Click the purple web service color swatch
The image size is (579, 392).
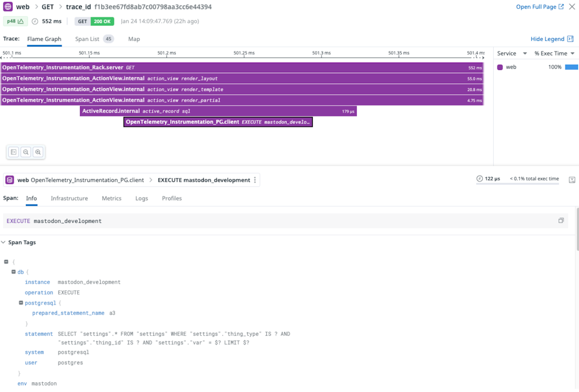500,67
